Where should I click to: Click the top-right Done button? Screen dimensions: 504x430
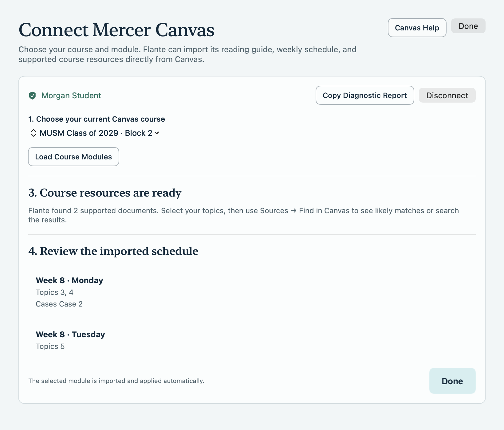coord(468,26)
